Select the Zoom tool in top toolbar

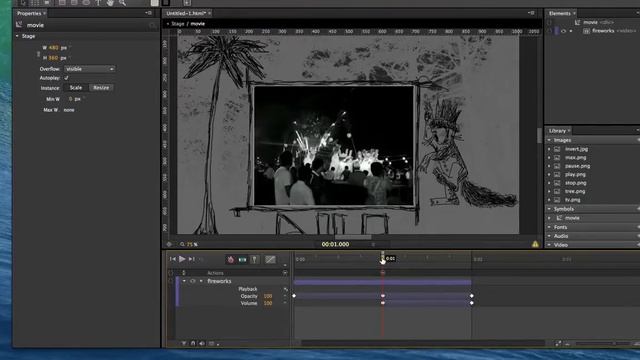(122, 2)
